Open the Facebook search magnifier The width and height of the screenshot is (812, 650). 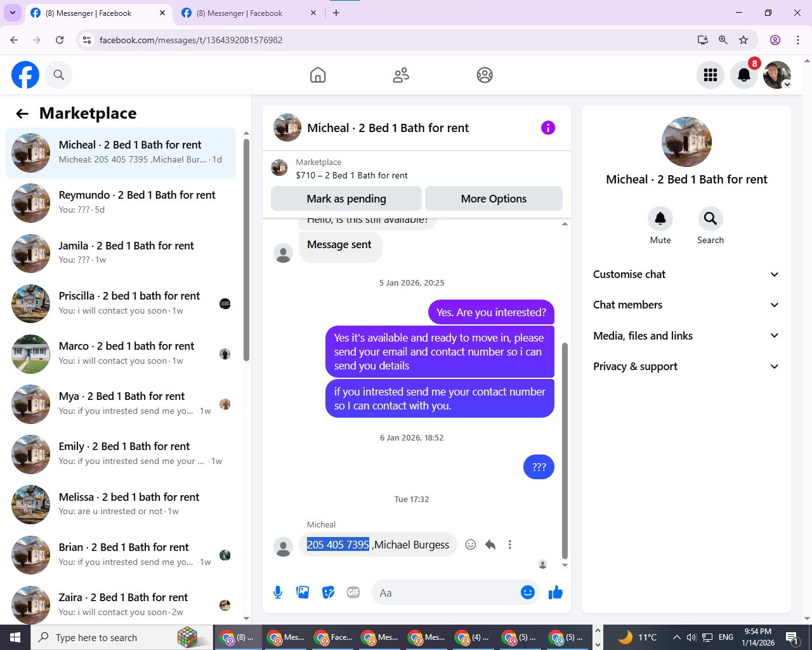tap(58, 75)
